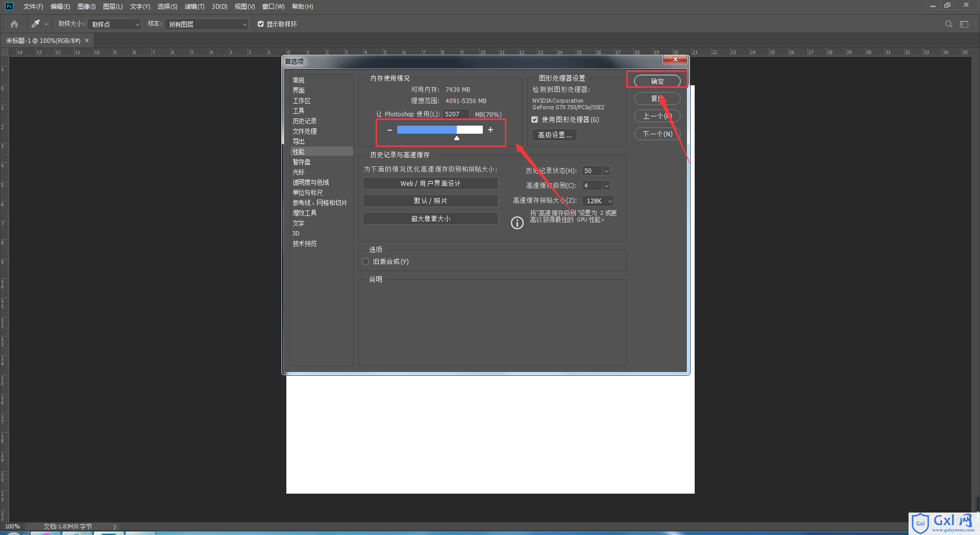Open the tool preset picker arrow
This screenshot has height=535, width=980.
46,24
